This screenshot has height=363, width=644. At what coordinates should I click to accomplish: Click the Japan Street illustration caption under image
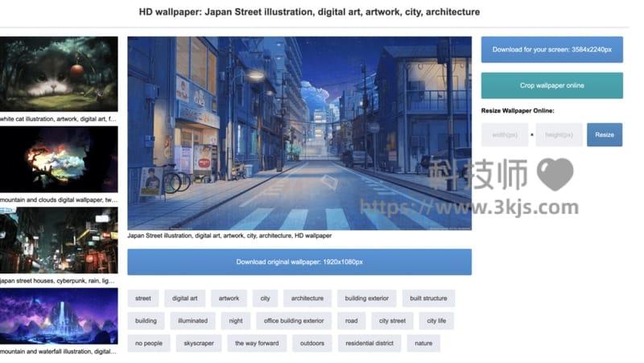point(229,236)
